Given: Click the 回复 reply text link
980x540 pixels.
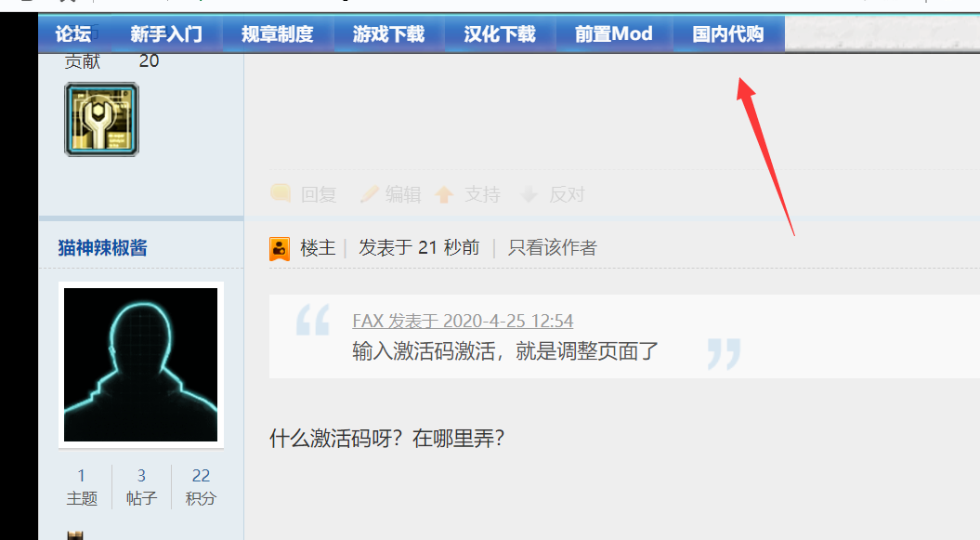Looking at the screenshot, I should pos(319,194).
